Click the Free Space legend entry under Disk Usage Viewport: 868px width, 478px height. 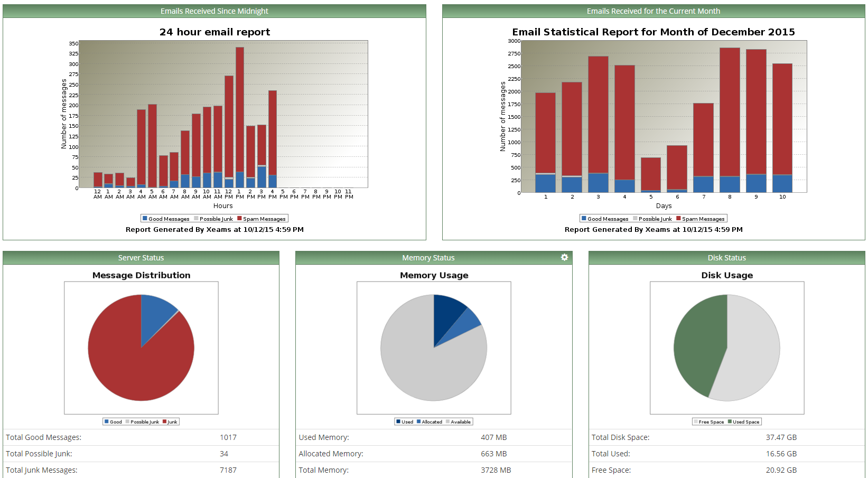tap(708, 422)
